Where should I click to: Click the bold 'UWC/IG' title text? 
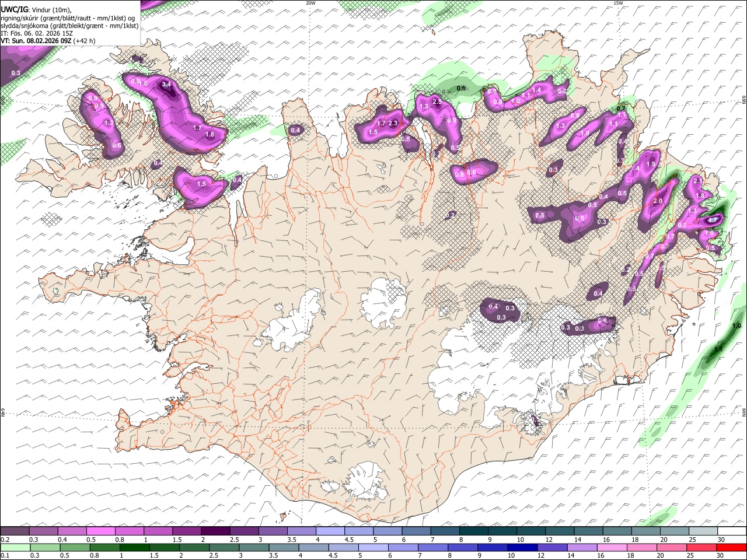(14, 9)
